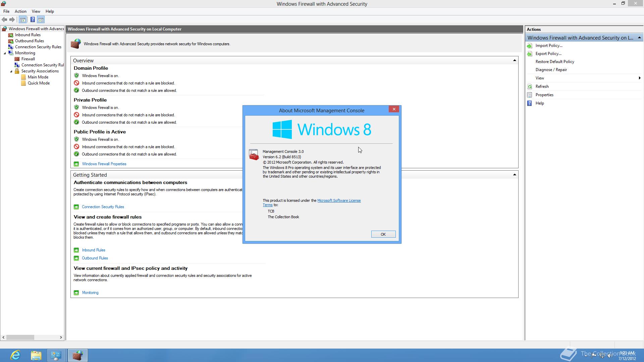Select the Monitoring tree node
This screenshot has width=644, height=362.
[x=25, y=53]
